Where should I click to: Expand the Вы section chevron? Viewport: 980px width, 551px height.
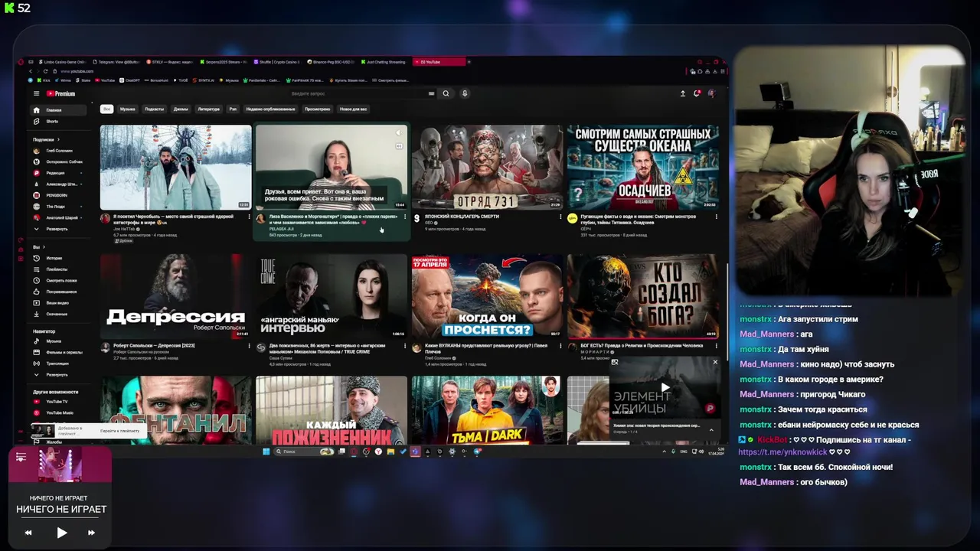pyautogui.click(x=44, y=247)
